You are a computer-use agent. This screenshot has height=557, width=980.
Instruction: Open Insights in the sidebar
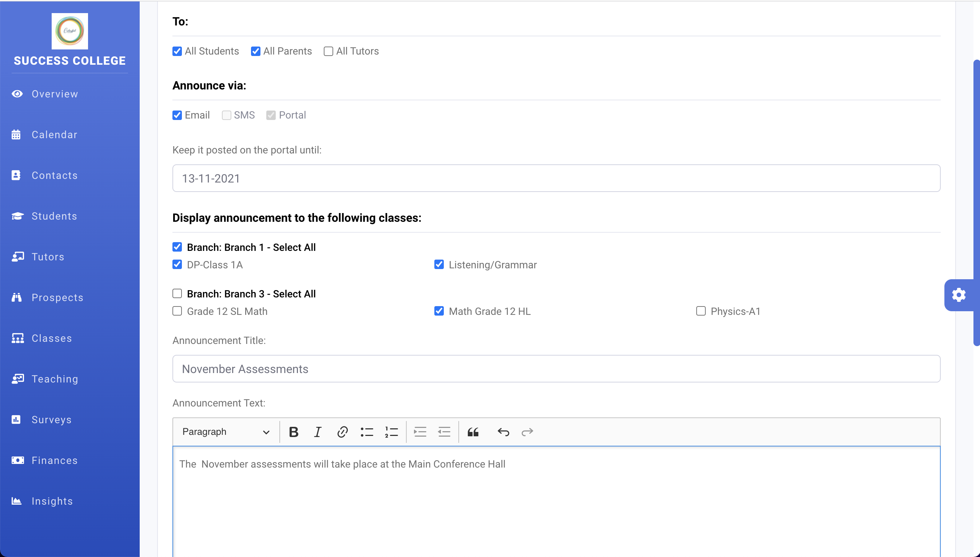pyautogui.click(x=52, y=501)
